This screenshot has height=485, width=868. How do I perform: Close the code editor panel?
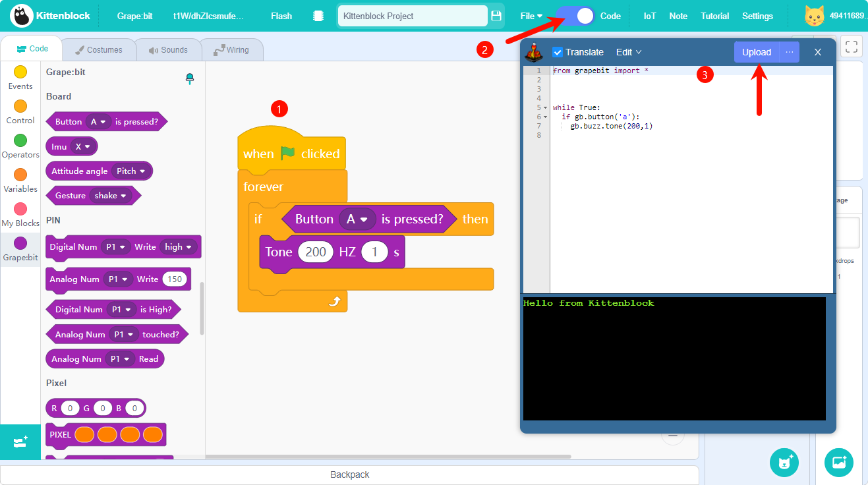pos(818,52)
